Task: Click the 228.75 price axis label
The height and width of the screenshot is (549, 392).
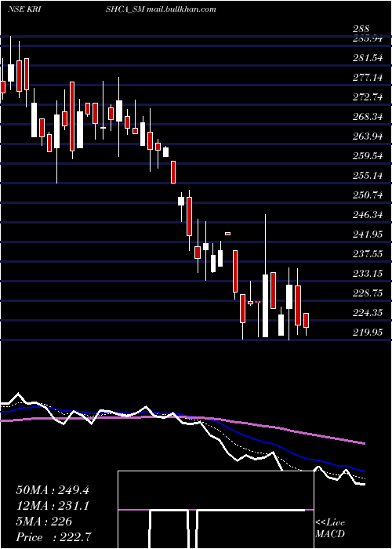Action: click(x=368, y=293)
